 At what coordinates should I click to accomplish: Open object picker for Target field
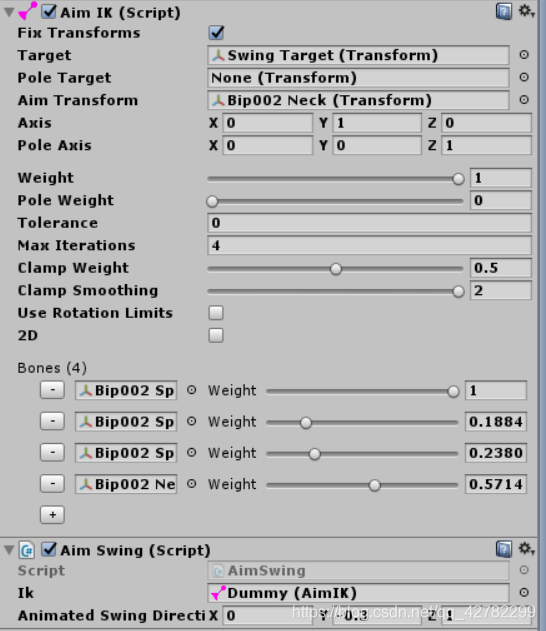click(524, 55)
